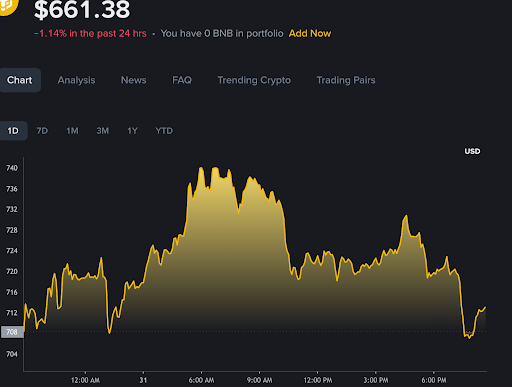The image size is (512, 387).
Task: Go to the FAQ tab
Action: [182, 80]
